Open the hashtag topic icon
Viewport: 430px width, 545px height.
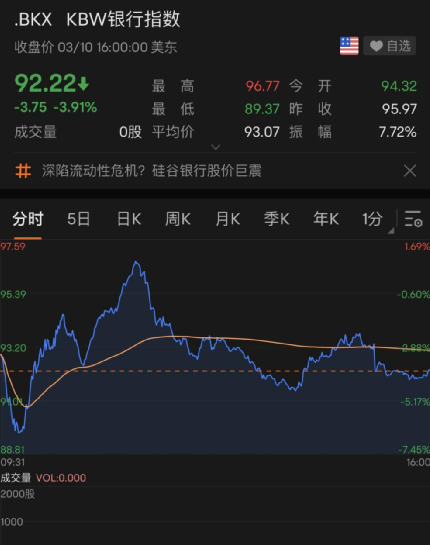pyautogui.click(x=23, y=171)
